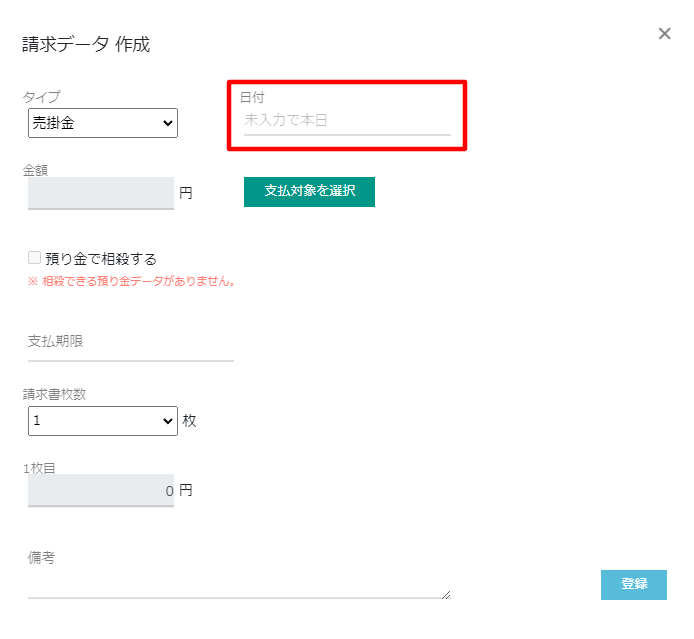Click the 請求データ 作成 dialog title

click(86, 44)
